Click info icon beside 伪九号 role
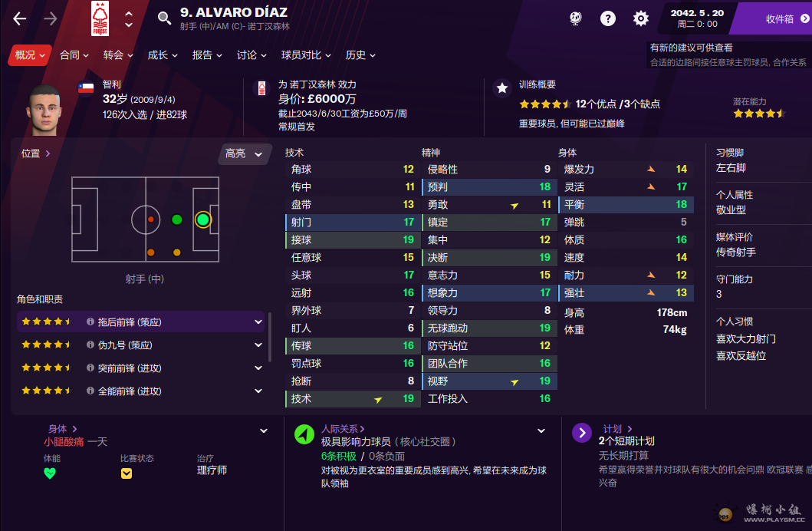Viewport: 812px width, 531px height. point(90,345)
